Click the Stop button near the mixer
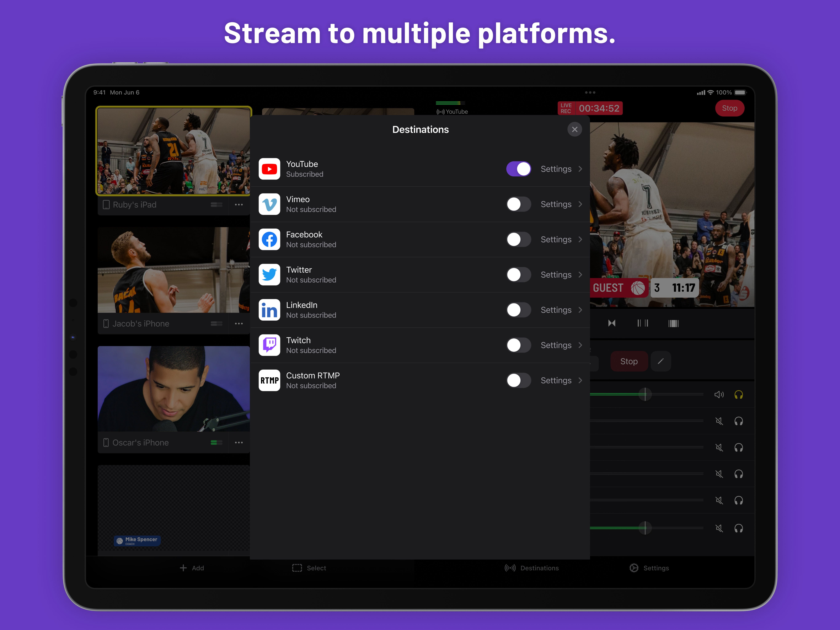 [x=629, y=361]
